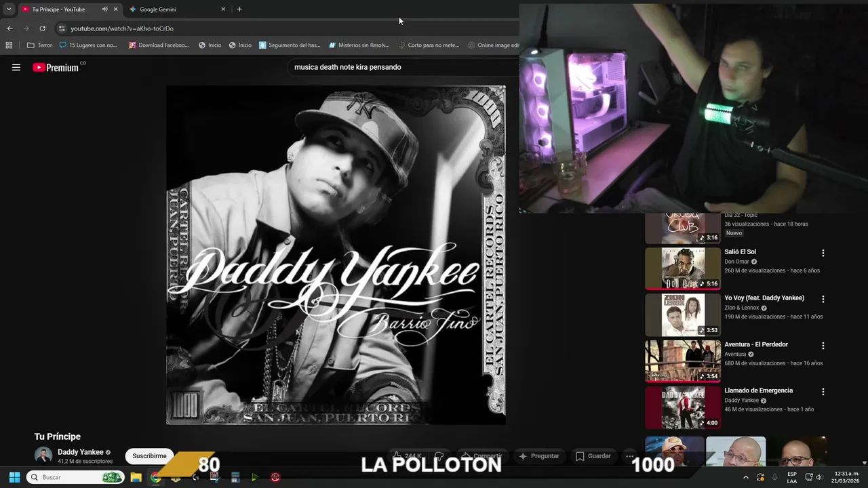This screenshot has width=868, height=488.
Task: Close the Tu Príncipe YouTube tab
Action: [115, 9]
